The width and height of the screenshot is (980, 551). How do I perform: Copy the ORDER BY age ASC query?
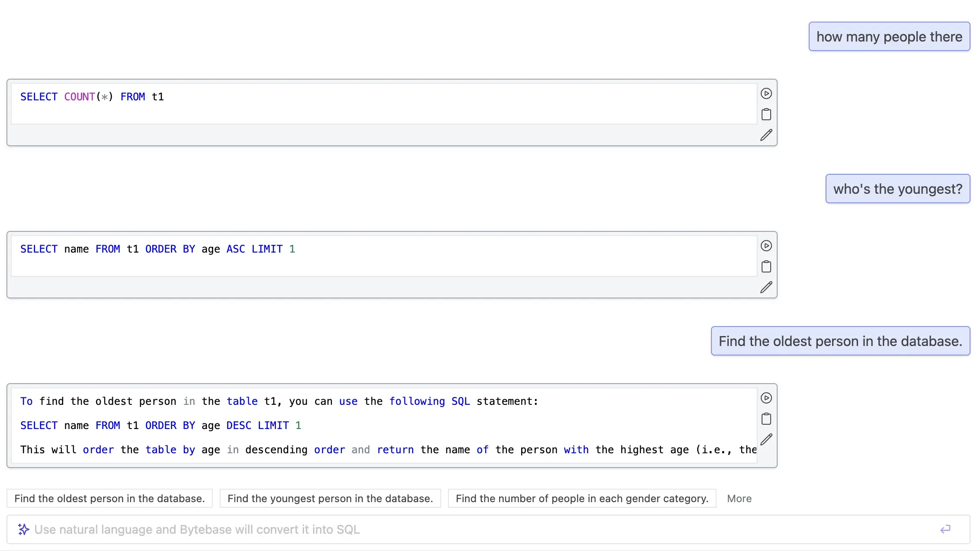(x=766, y=266)
